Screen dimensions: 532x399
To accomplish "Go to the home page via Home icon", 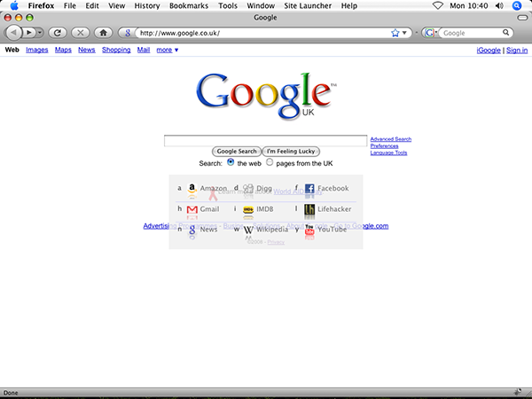I will [104, 33].
